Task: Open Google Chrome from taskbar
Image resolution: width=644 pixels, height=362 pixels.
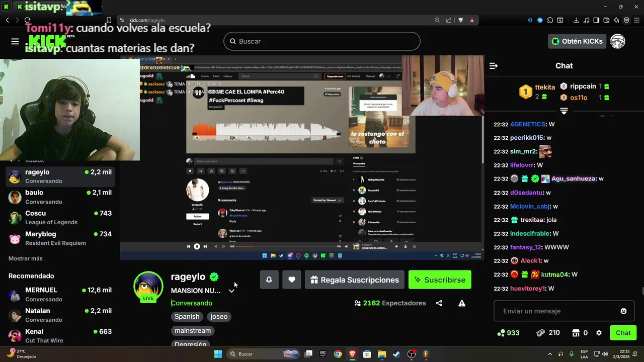Action: point(338,354)
